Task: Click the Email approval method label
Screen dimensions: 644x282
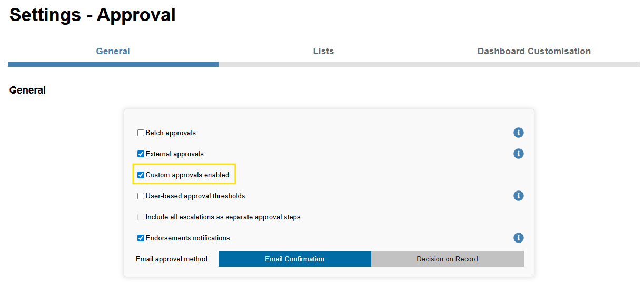Action: [172, 259]
